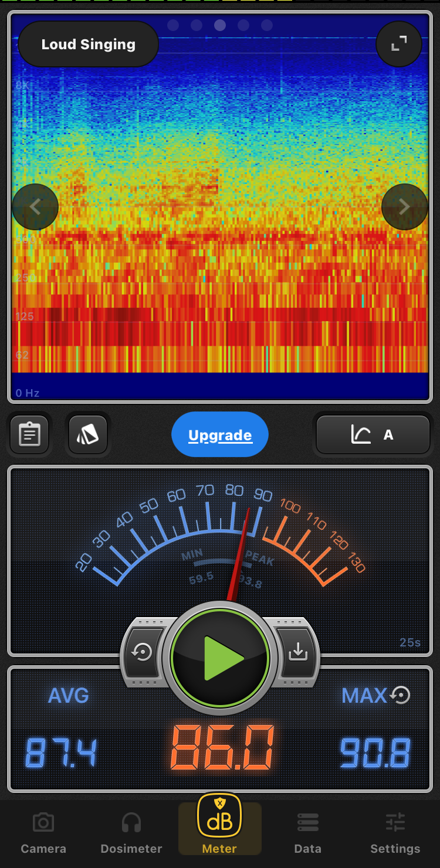
Task: Select the Meter tab
Action: click(220, 826)
